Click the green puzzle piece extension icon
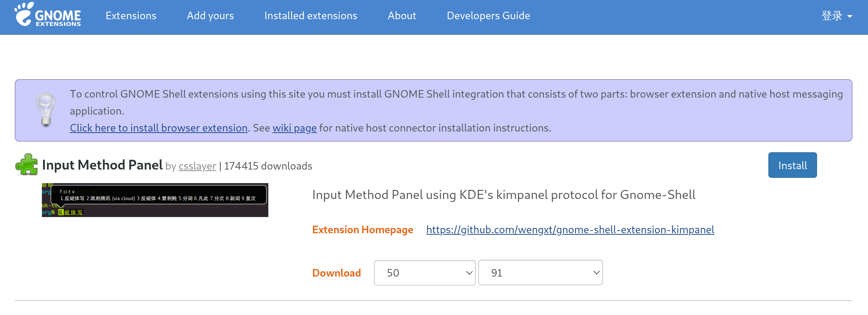Image resolution: width=868 pixels, height=315 pixels. tap(26, 165)
